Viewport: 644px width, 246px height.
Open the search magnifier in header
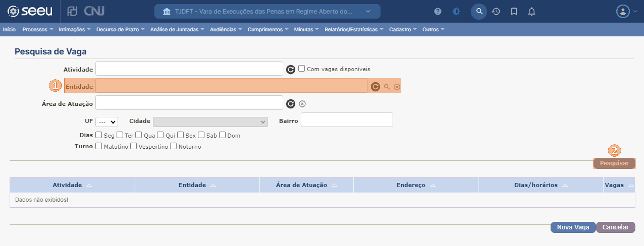click(479, 11)
